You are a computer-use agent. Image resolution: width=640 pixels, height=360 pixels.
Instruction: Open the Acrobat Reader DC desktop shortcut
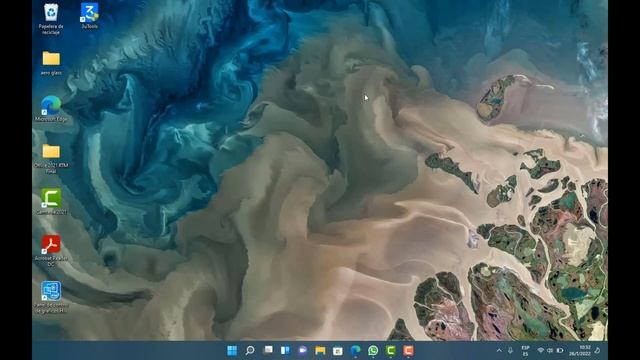tap(51, 251)
